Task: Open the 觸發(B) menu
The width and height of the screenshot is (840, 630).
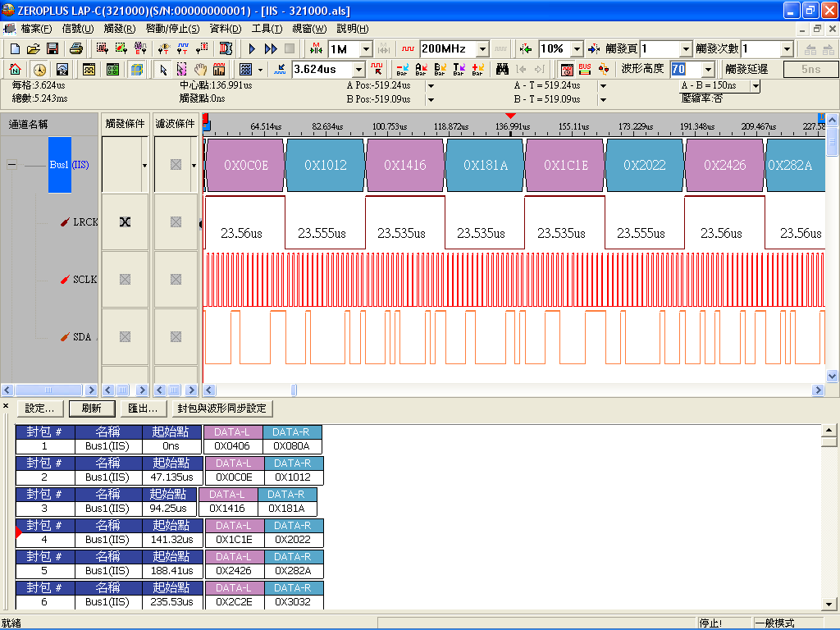Action: [119, 29]
